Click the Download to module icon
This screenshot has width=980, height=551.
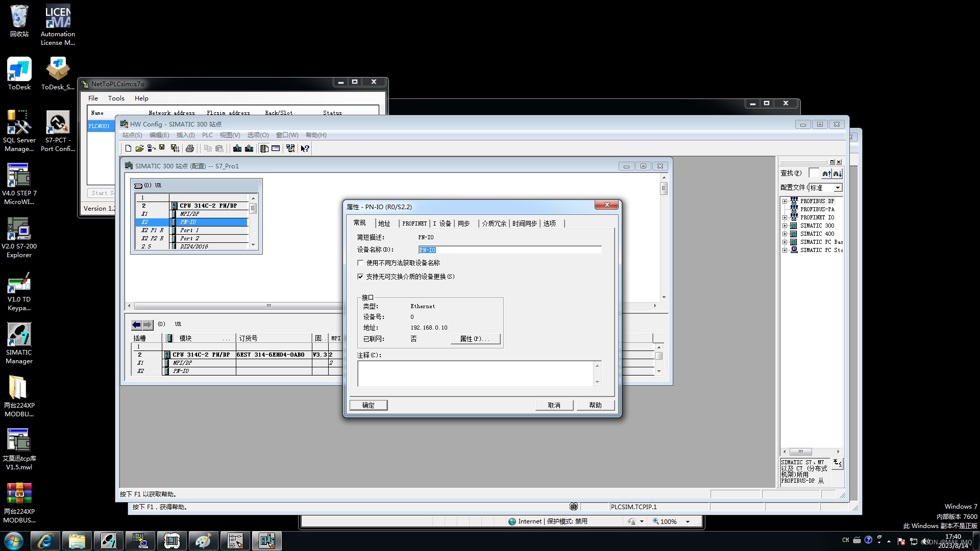click(237, 148)
